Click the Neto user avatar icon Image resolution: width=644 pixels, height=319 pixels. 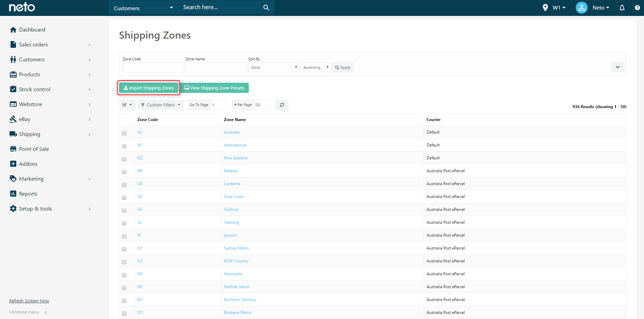tap(582, 7)
